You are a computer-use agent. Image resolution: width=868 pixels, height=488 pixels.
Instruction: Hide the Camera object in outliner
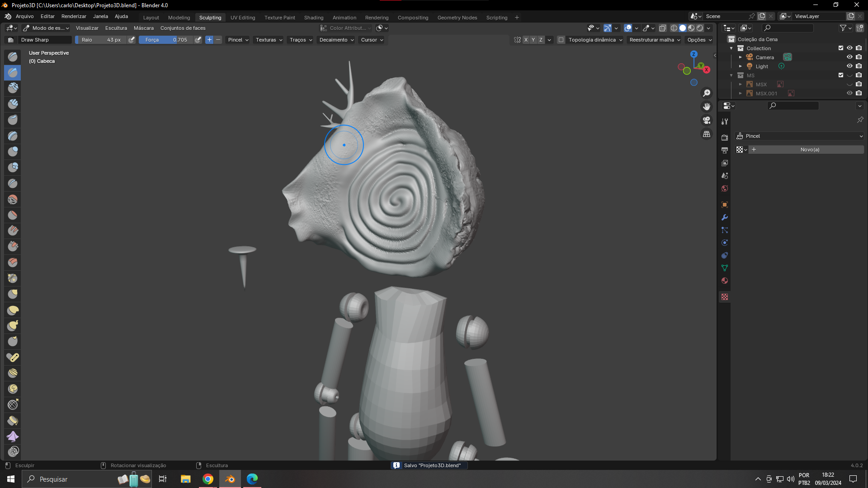tap(849, 57)
